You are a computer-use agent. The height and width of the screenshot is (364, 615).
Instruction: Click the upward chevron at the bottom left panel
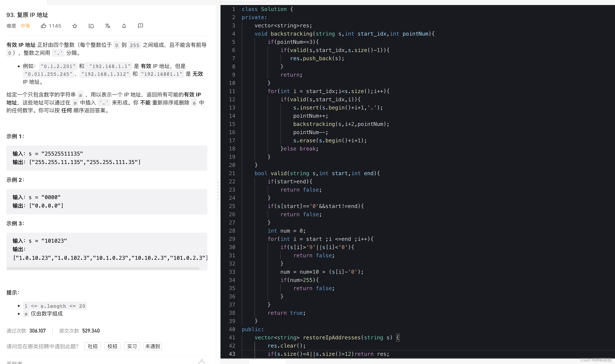coord(201,361)
